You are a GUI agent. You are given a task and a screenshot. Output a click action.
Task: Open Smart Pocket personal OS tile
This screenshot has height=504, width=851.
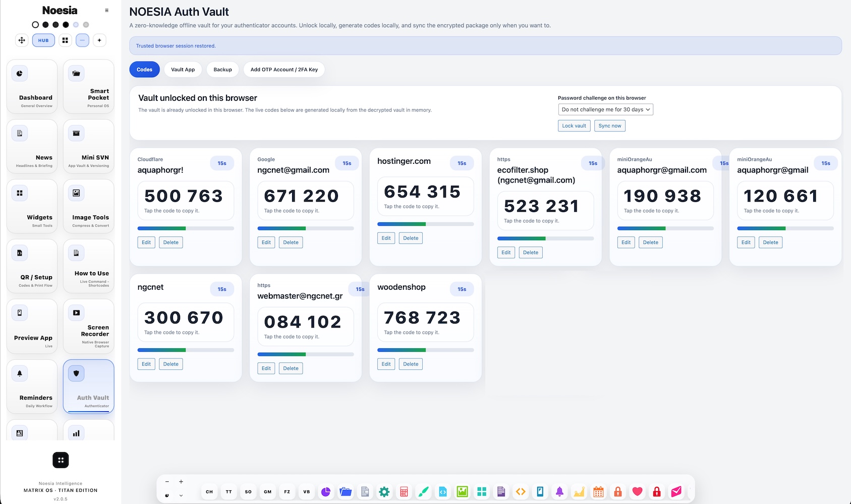pos(89,87)
